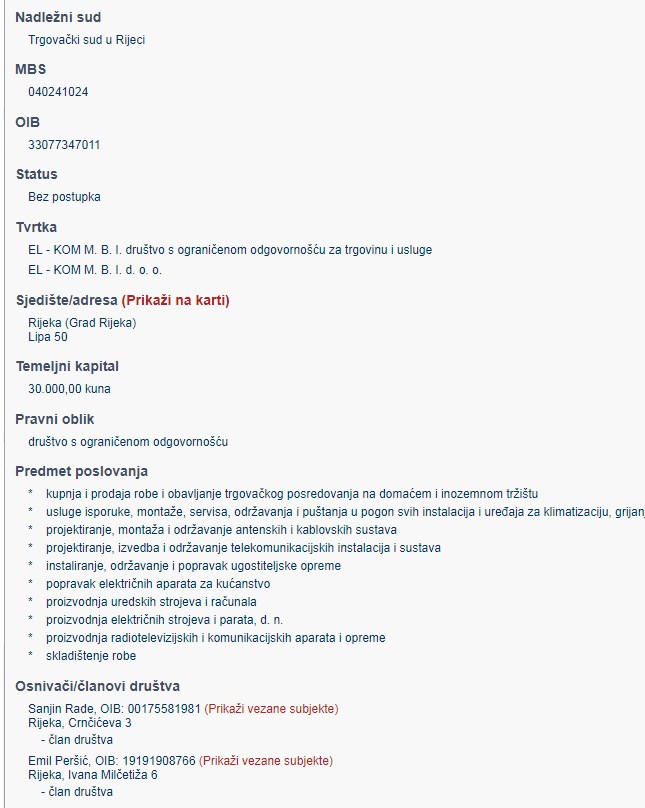This screenshot has height=808, width=645.
Task: Click the address "Rijeka, Ivana Milčetiža 6"
Action: tap(93, 775)
